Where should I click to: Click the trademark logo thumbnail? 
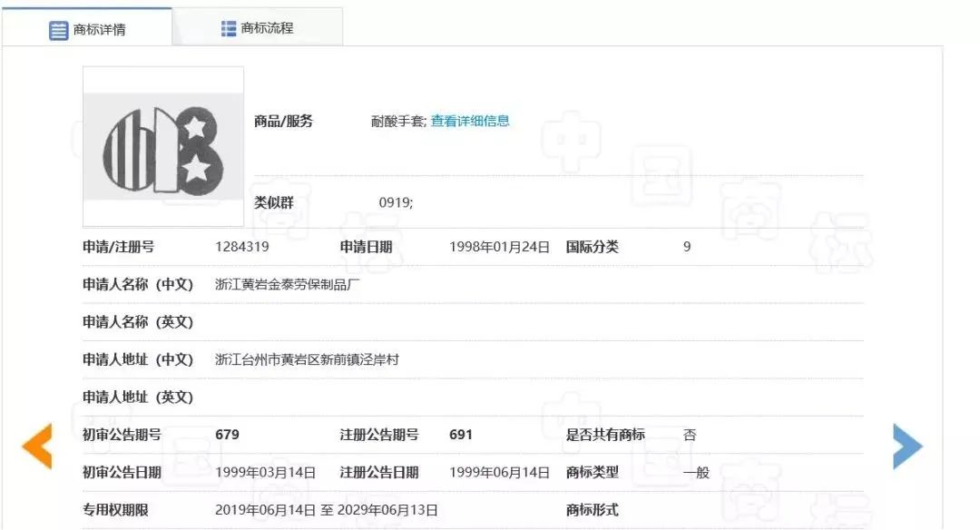pyautogui.click(x=162, y=145)
